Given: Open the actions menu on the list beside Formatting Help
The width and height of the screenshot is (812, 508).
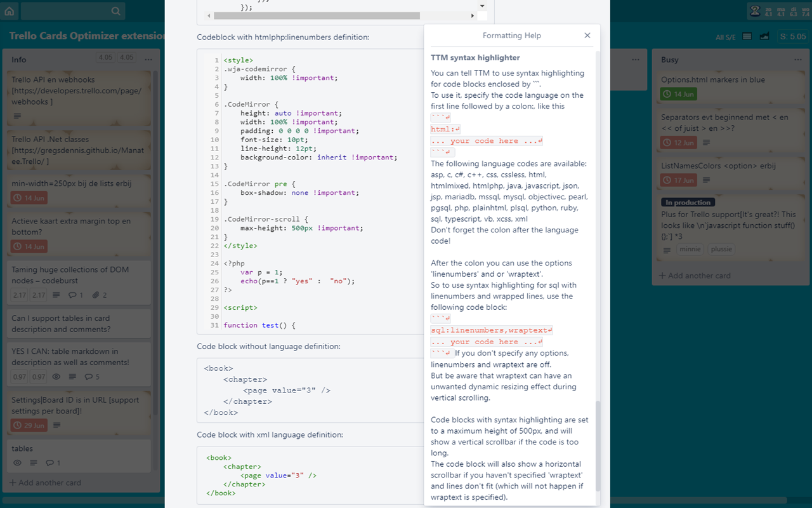Looking at the screenshot, I should click(636, 59).
